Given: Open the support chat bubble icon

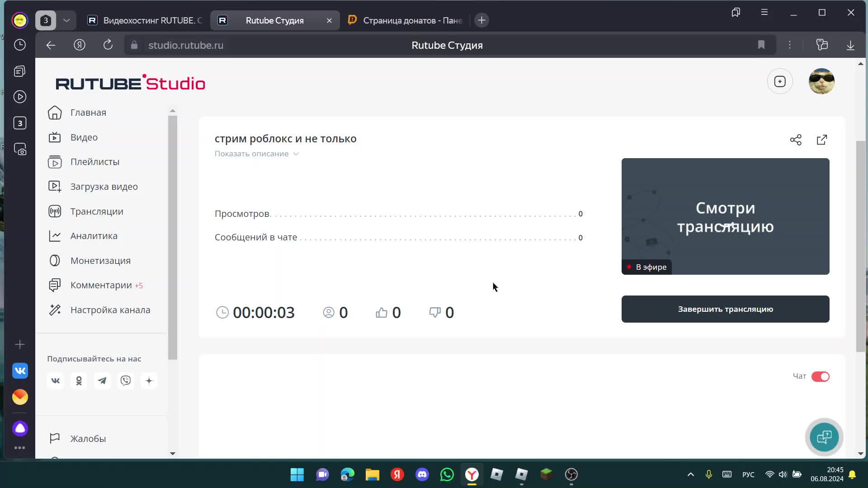Looking at the screenshot, I should pos(824,437).
